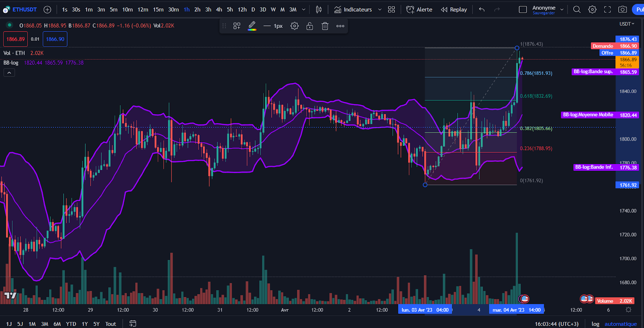Add symbol with the plus circle icon

tap(47, 9)
